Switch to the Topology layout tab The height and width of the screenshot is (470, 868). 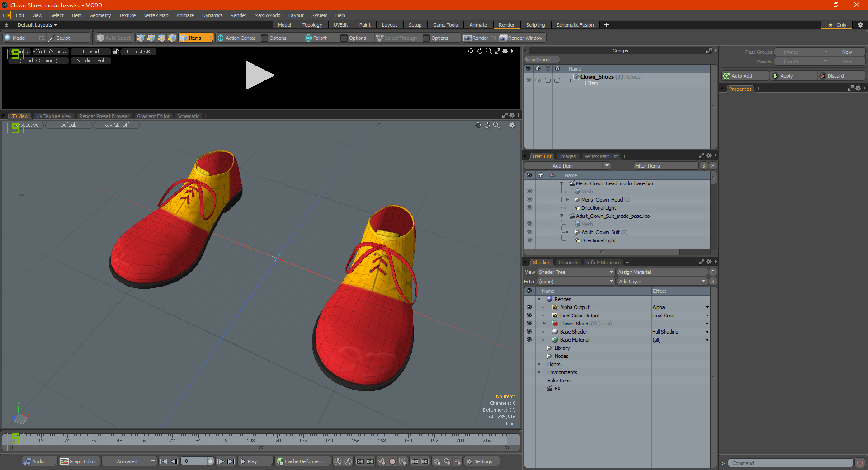click(x=312, y=25)
